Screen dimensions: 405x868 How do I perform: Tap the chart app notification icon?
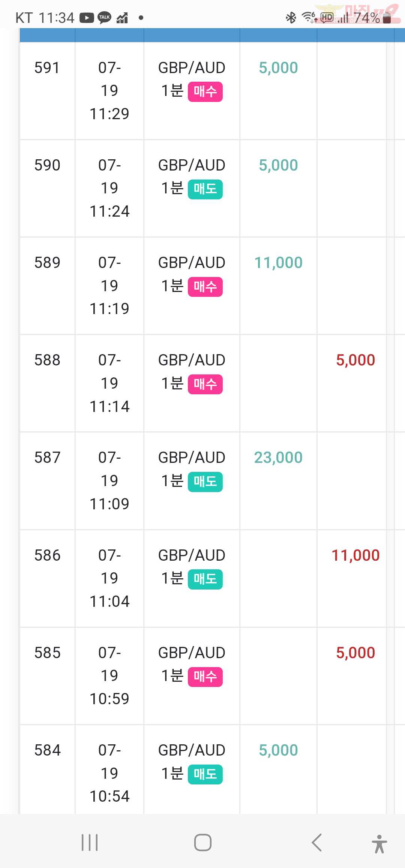[122, 18]
